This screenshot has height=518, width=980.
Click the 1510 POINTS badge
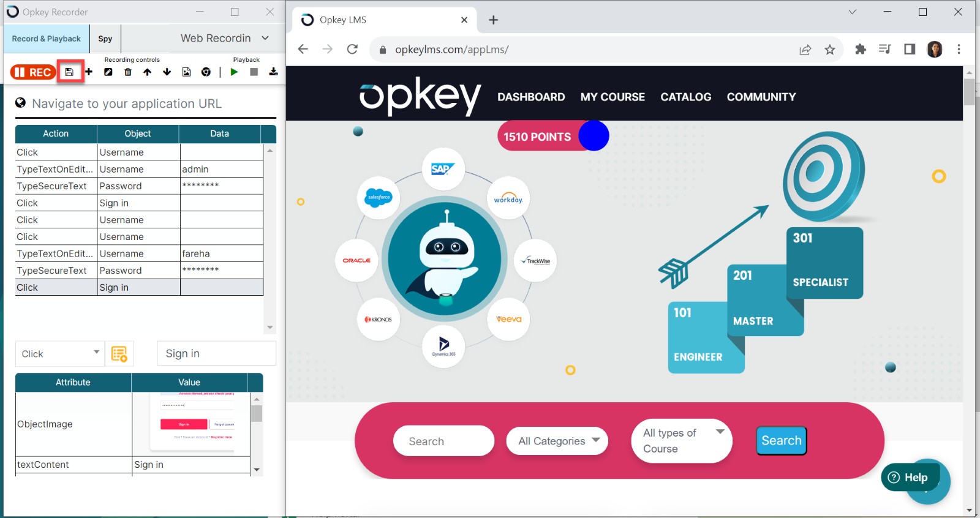[553, 136]
